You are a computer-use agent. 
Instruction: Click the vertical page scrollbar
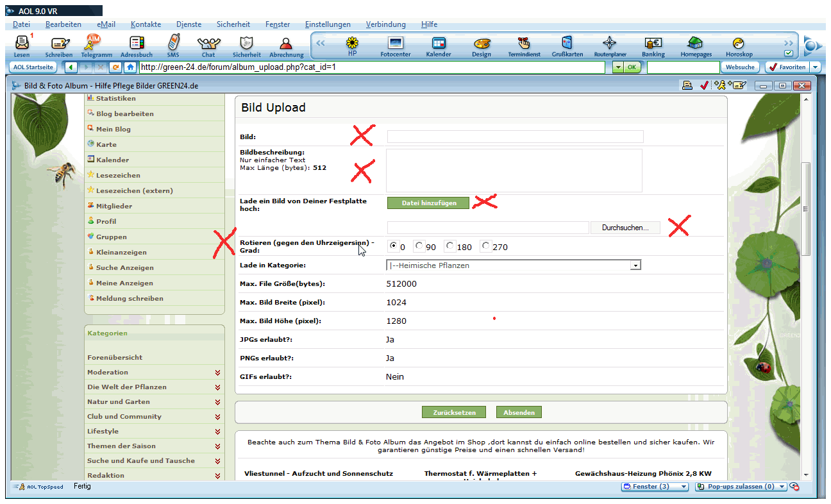807,205
